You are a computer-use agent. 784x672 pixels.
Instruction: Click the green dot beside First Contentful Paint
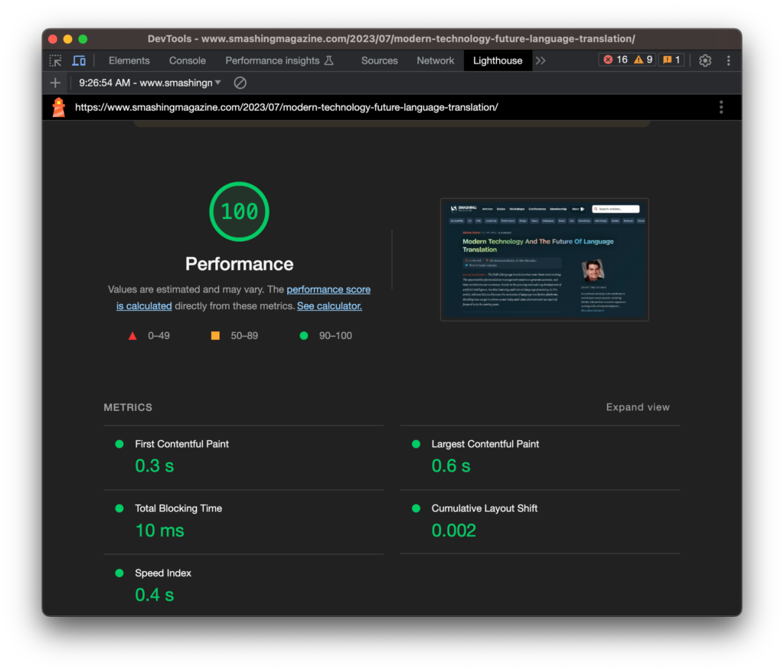click(x=119, y=444)
